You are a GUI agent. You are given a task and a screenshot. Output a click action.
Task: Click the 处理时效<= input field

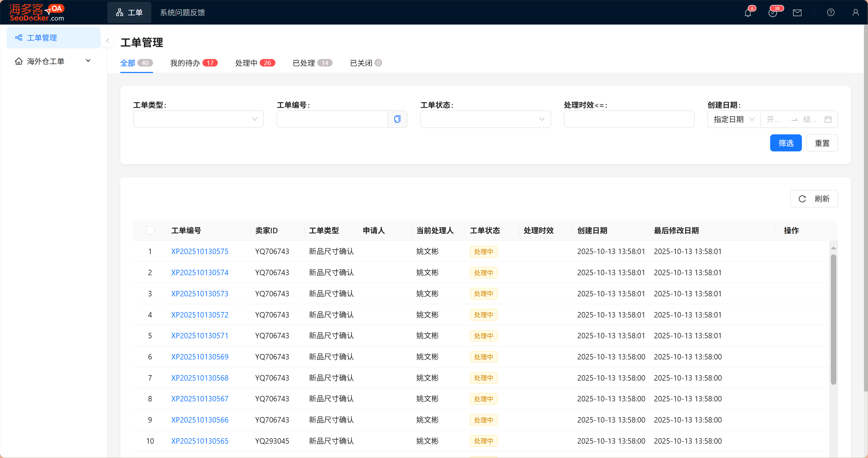tap(629, 119)
